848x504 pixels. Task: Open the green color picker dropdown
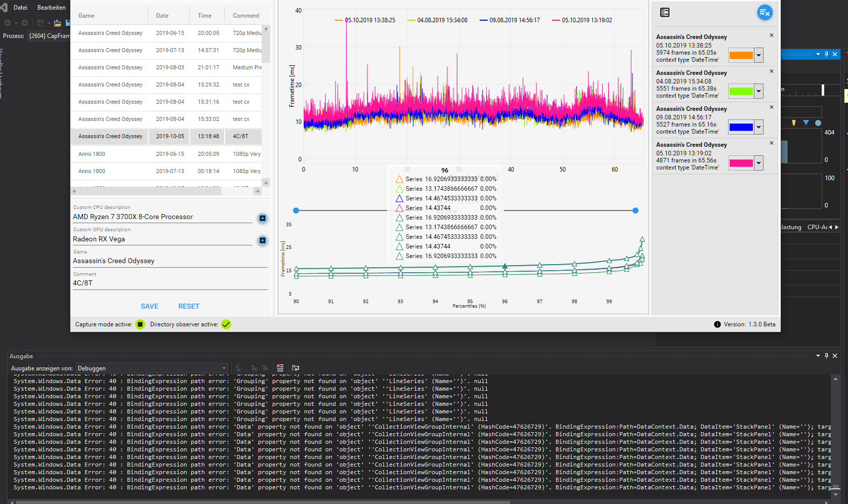pos(758,91)
